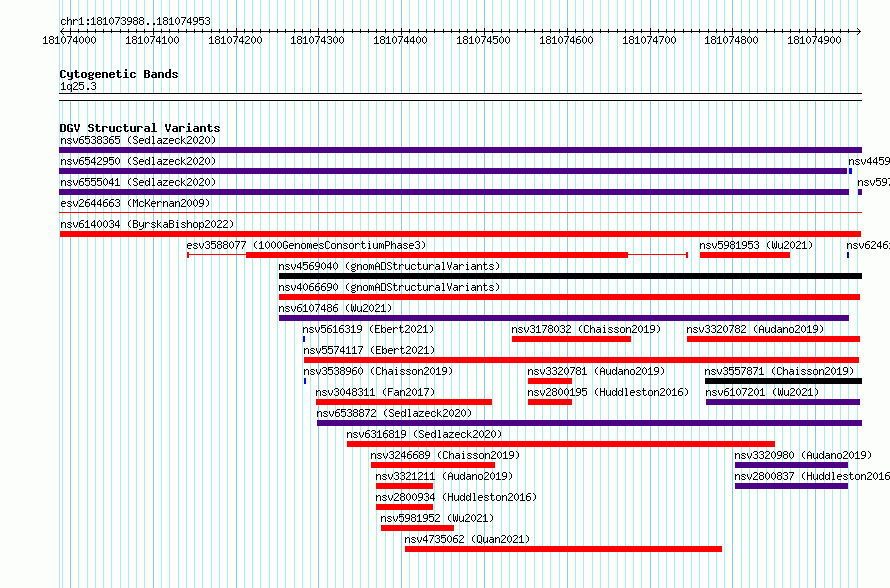
Task: Click the nsv6555041 (Sedlazeck2020) label
Action: click(138, 182)
